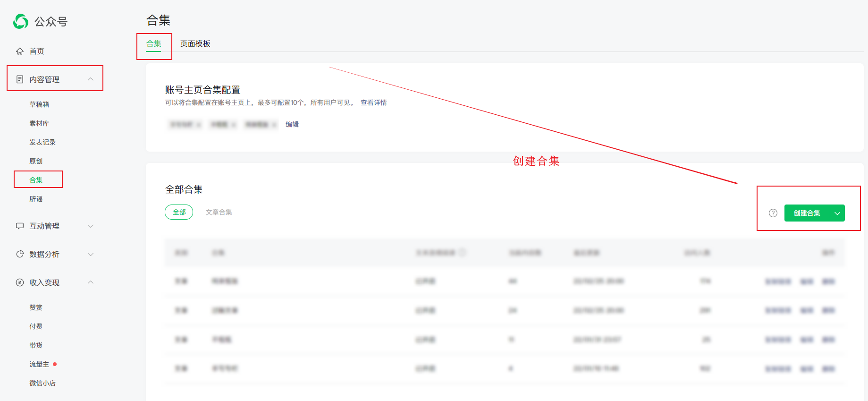Image resolution: width=868 pixels, height=401 pixels.
Task: Open 原创 in the sidebar
Action: coord(36,161)
